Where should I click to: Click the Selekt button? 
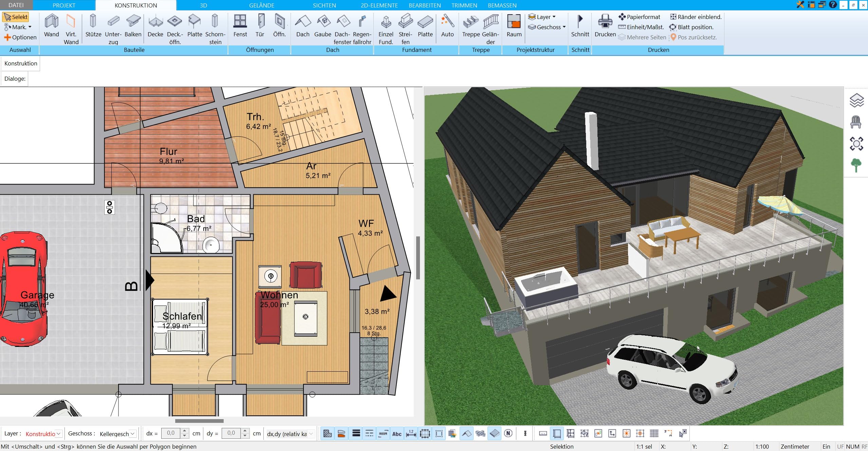click(16, 17)
